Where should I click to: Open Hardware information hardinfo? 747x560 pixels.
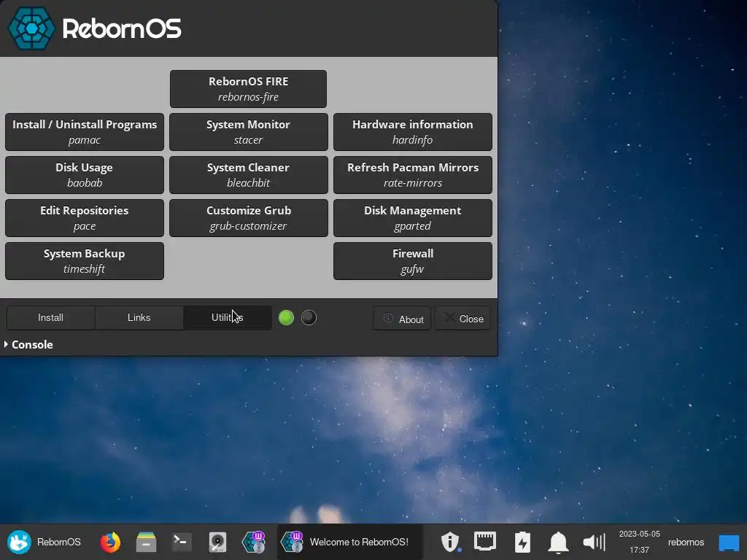click(x=413, y=132)
